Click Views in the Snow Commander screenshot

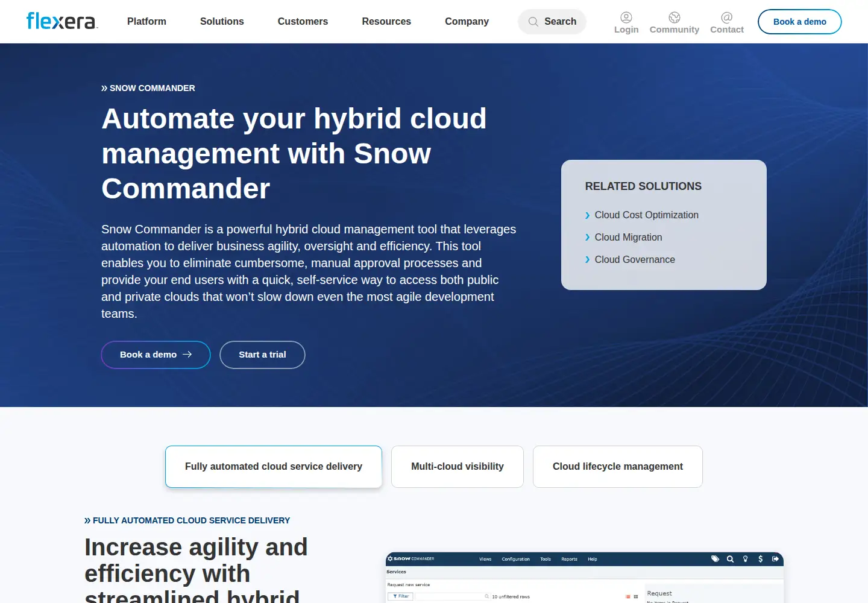click(485, 560)
